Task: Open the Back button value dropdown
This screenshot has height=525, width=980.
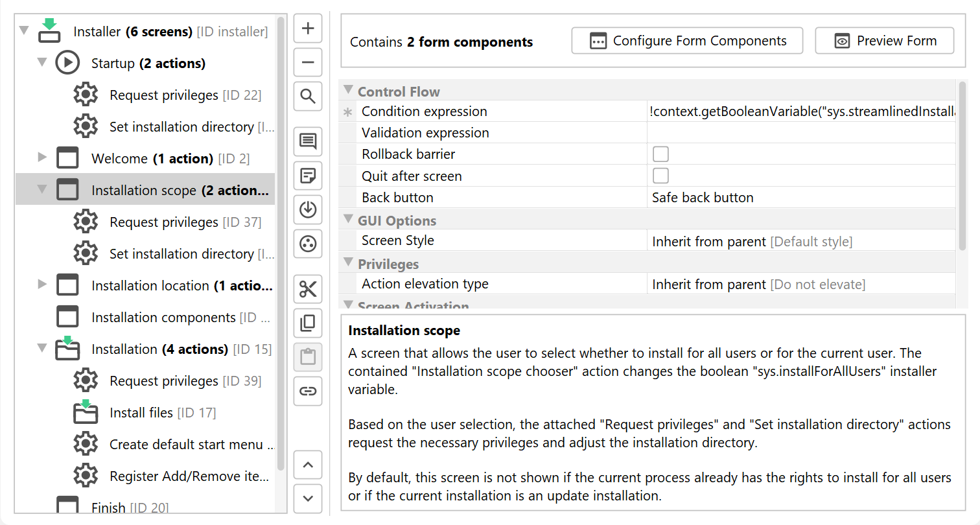Action: pos(800,198)
